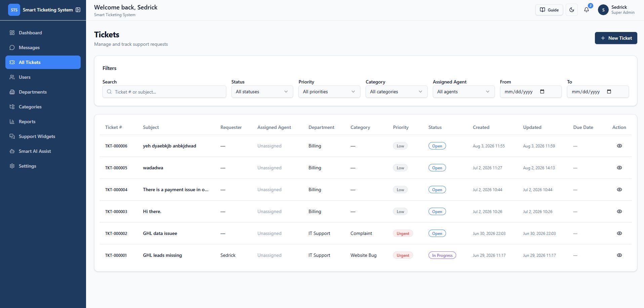Click the To date field
Viewport: 644px width, 308px height.
598,92
